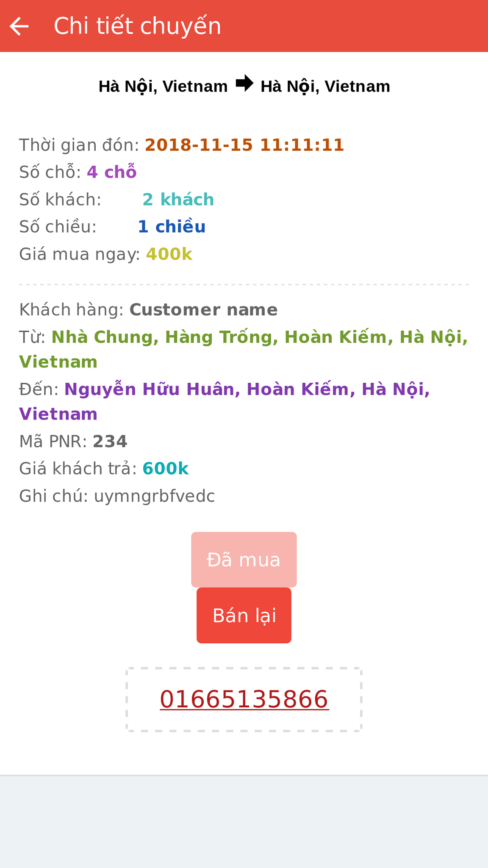Tap the Customer name text
Screen dimensions: 488x868
(204, 309)
